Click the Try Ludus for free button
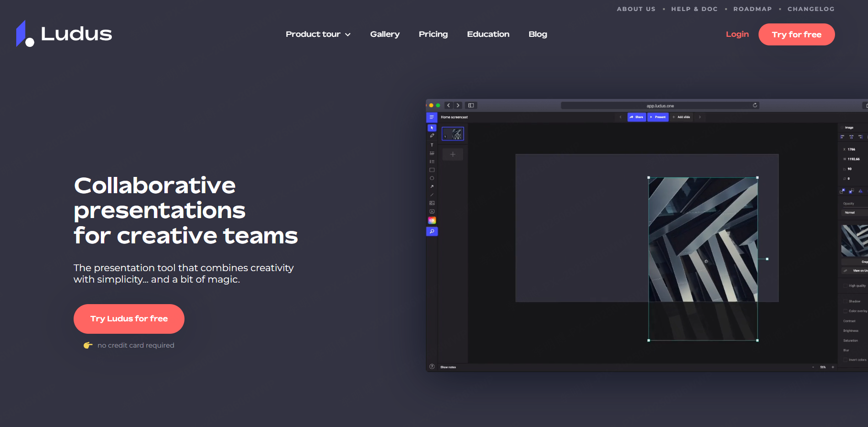The width and height of the screenshot is (868, 427). click(x=129, y=319)
